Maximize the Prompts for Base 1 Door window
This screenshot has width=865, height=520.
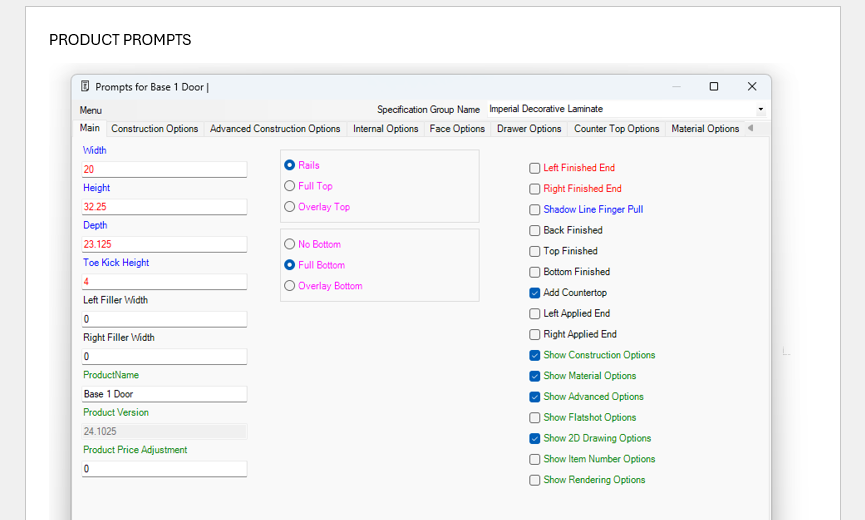click(714, 87)
